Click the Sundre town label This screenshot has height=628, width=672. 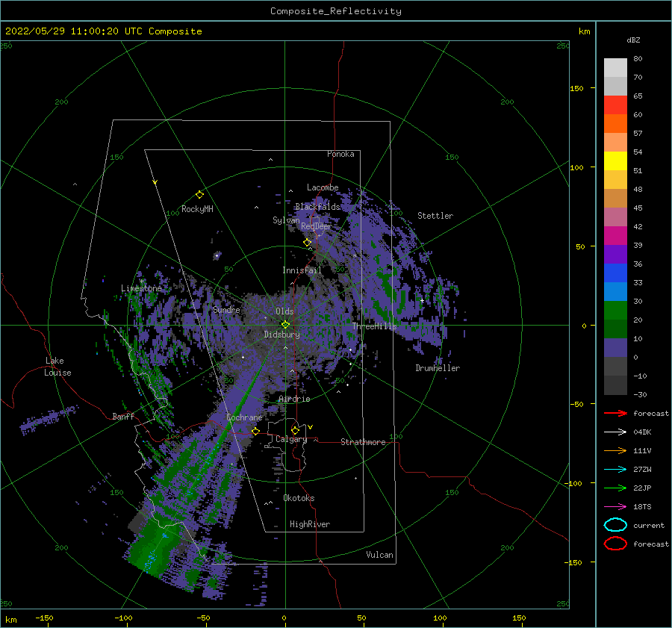226,309
